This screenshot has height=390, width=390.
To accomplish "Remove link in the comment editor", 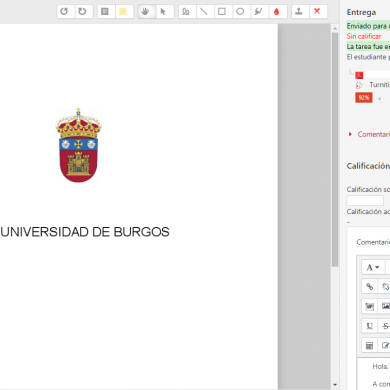I will click(385, 286).
